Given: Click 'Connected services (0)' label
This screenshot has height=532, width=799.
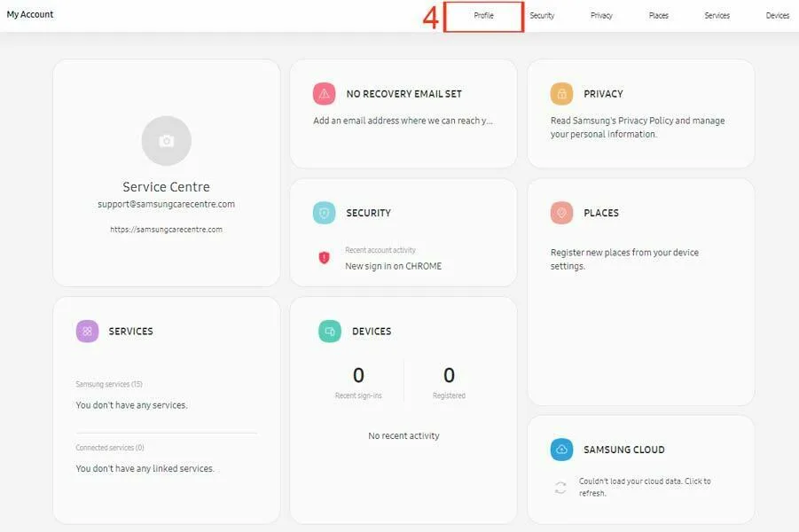Looking at the screenshot, I should click(x=110, y=448).
